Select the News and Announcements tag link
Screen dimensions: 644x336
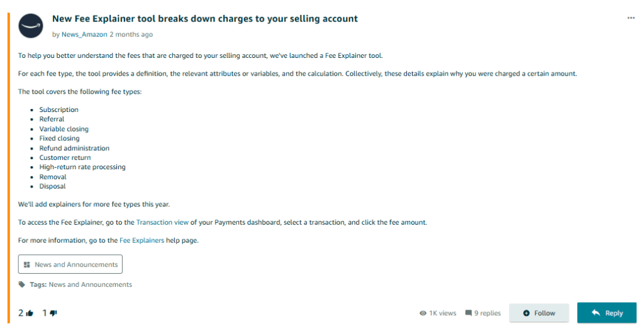pos(90,284)
